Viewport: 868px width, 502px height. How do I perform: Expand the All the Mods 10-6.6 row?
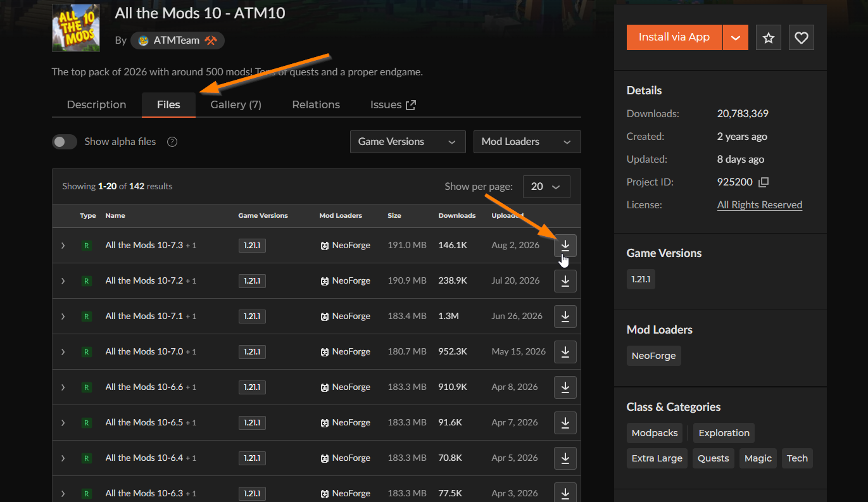(63, 387)
